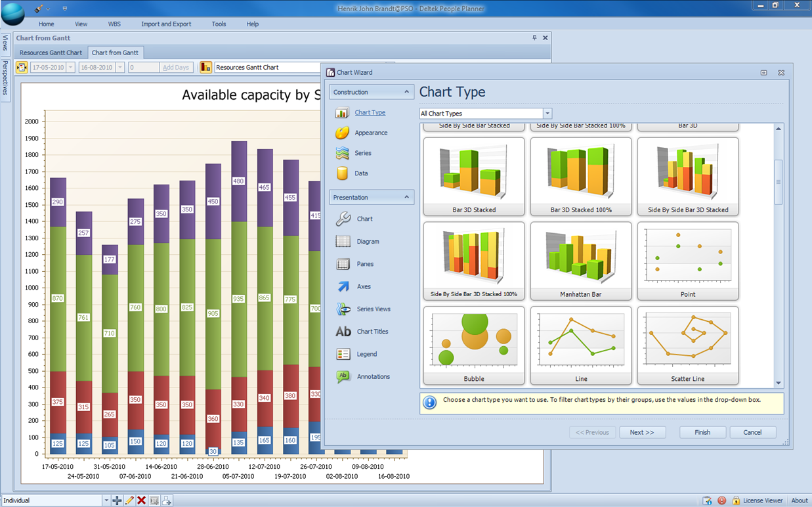Collapse the Presentation section
Screen dimensions: 812x507
coord(406,197)
